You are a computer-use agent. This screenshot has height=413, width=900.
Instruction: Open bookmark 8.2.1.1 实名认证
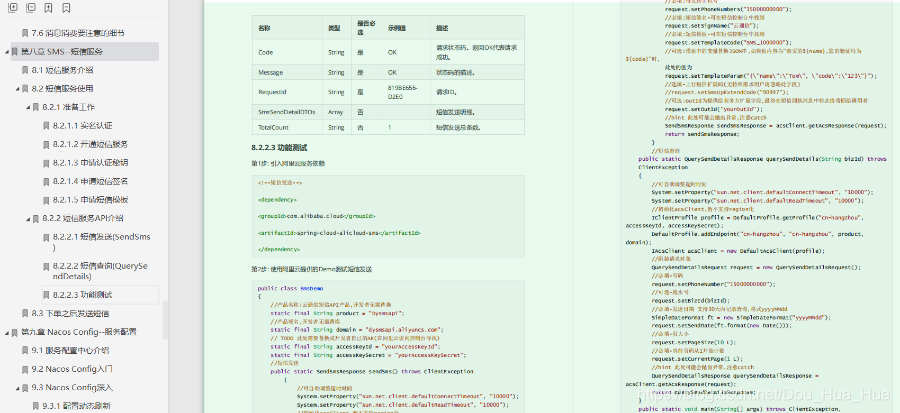tap(83, 126)
